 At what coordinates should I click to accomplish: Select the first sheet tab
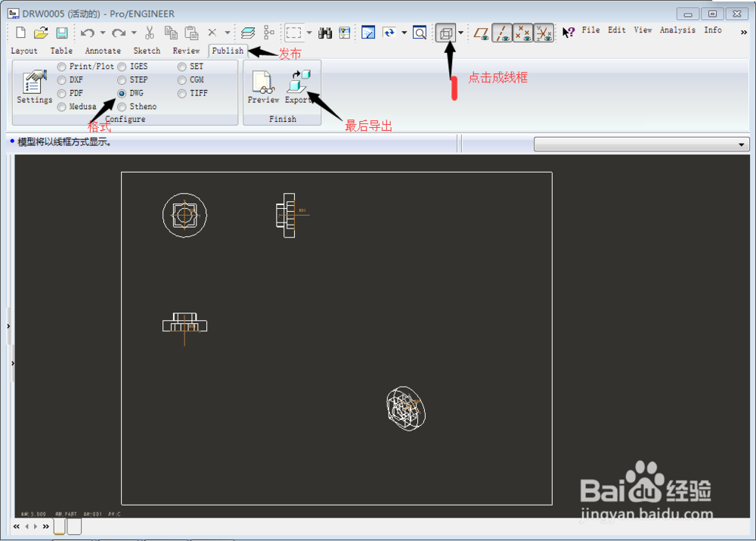tap(59, 526)
